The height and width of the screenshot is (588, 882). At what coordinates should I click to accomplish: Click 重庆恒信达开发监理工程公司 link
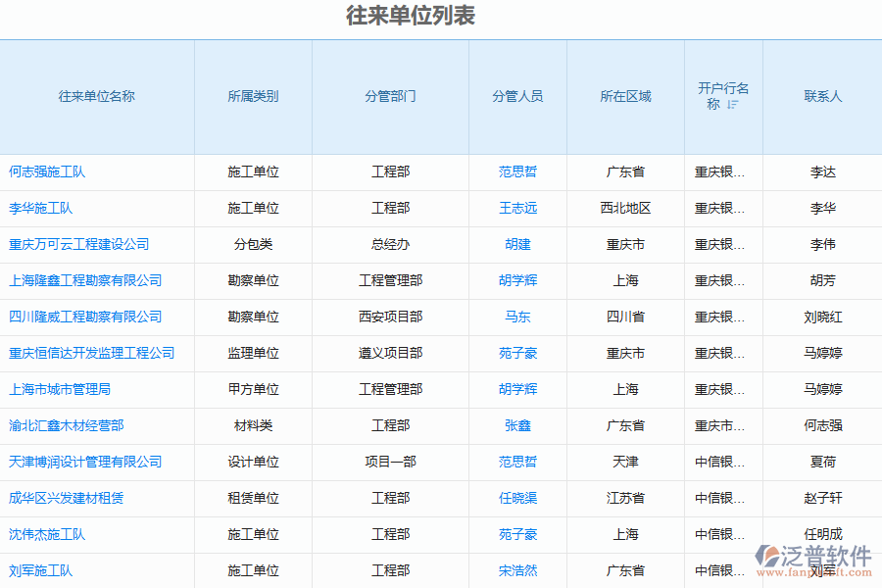92,353
